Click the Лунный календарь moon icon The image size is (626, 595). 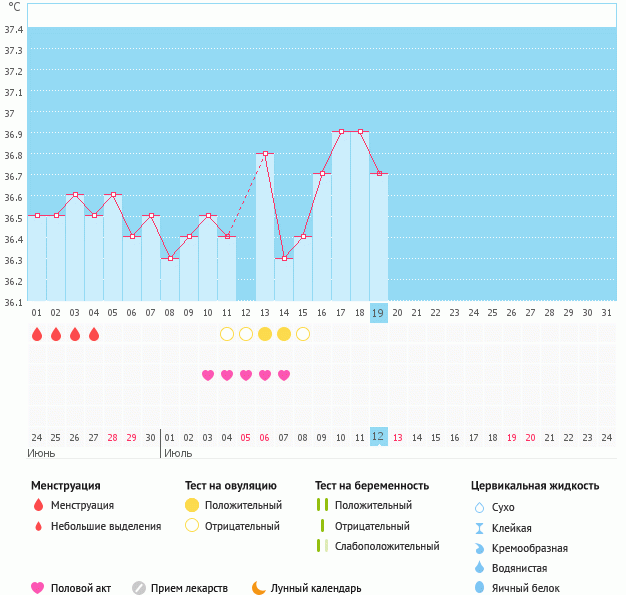(x=259, y=588)
